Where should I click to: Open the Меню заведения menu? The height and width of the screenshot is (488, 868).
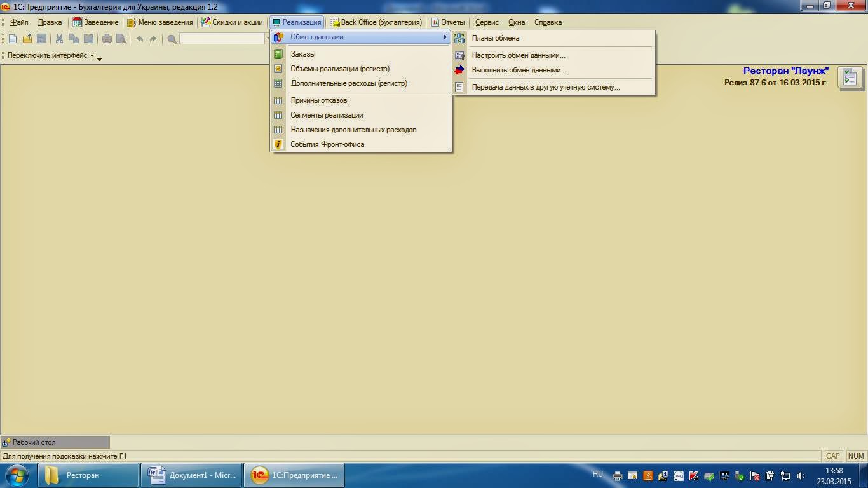coord(159,22)
